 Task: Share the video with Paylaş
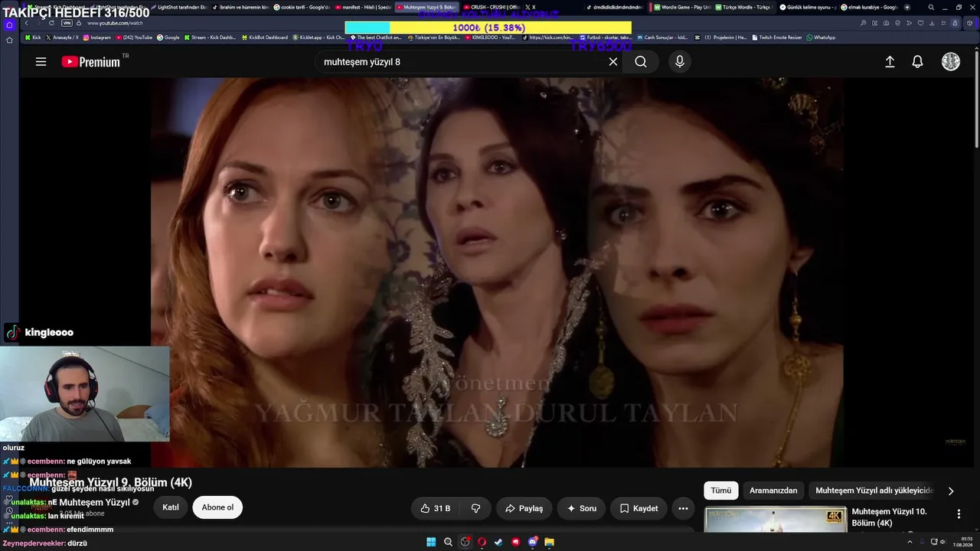click(x=524, y=508)
